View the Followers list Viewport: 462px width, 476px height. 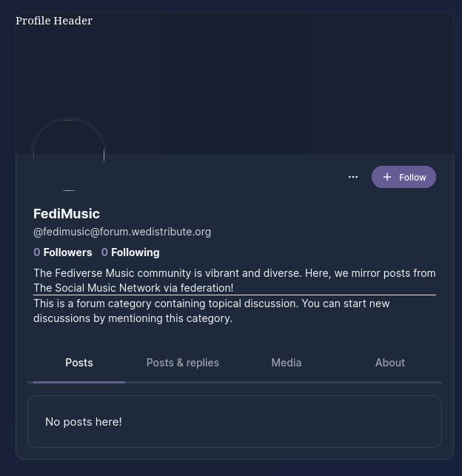pos(63,252)
